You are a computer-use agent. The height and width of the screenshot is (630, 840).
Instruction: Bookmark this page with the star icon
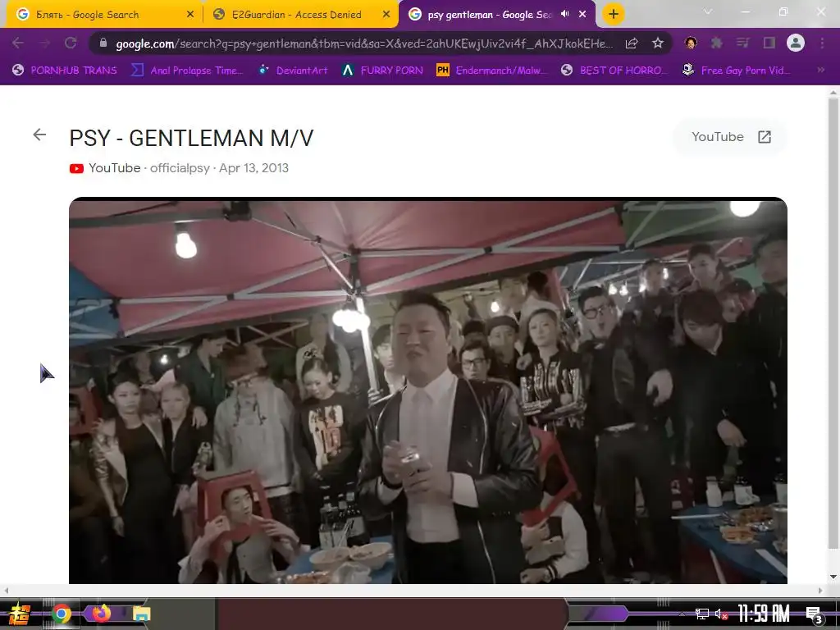pos(658,43)
